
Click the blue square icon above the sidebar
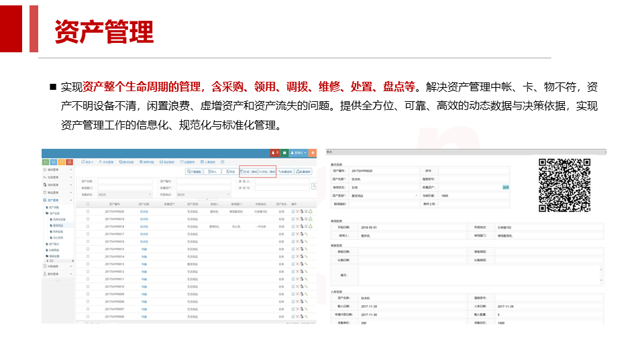[x=54, y=162]
